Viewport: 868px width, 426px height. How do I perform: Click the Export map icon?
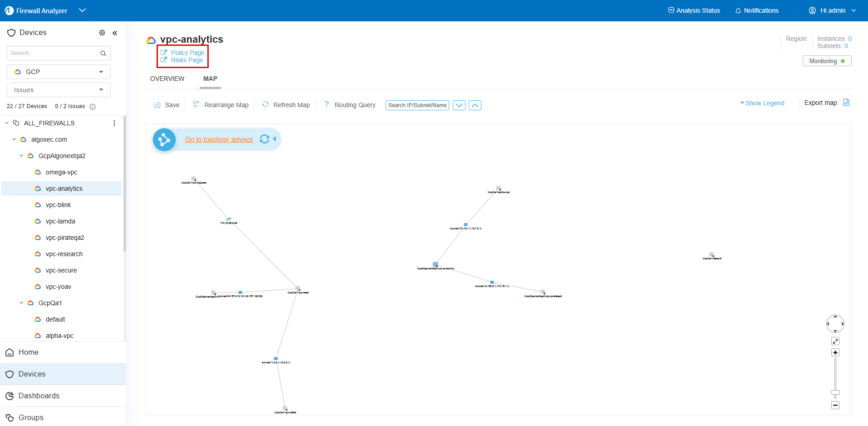click(x=846, y=103)
